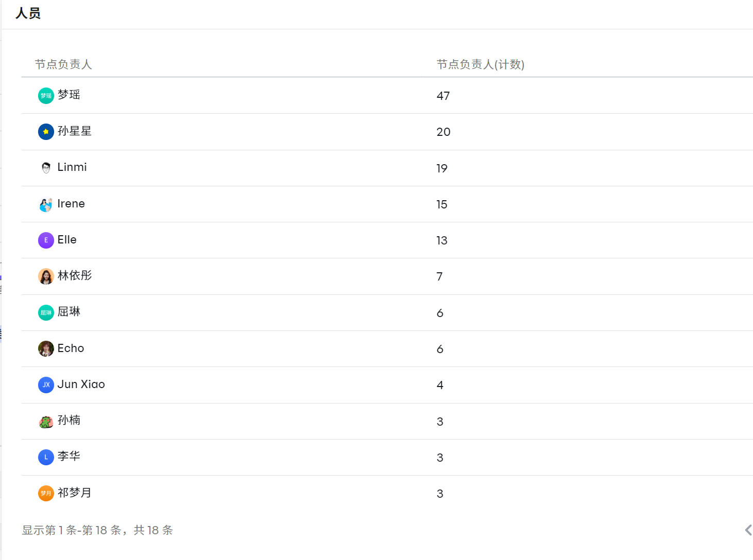Click the count 47 for 梦瑶

click(x=443, y=96)
